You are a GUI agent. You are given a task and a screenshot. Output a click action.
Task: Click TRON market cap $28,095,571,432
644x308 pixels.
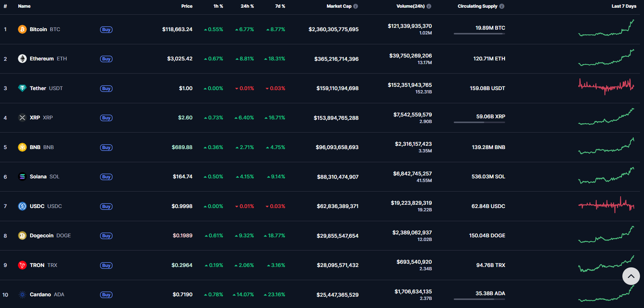(x=338, y=265)
